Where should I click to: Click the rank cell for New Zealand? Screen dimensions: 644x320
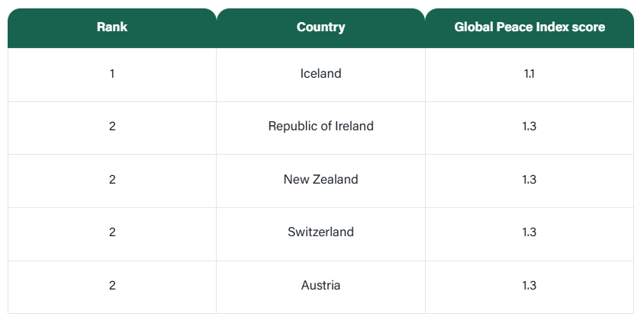(x=112, y=180)
